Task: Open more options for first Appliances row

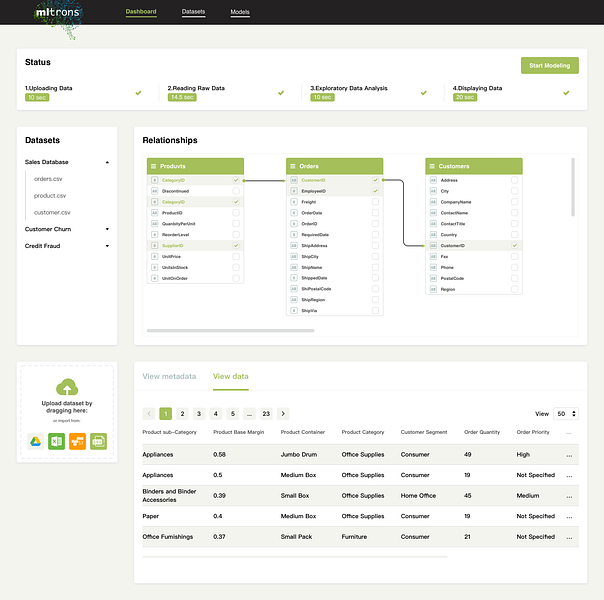Action: [569, 455]
